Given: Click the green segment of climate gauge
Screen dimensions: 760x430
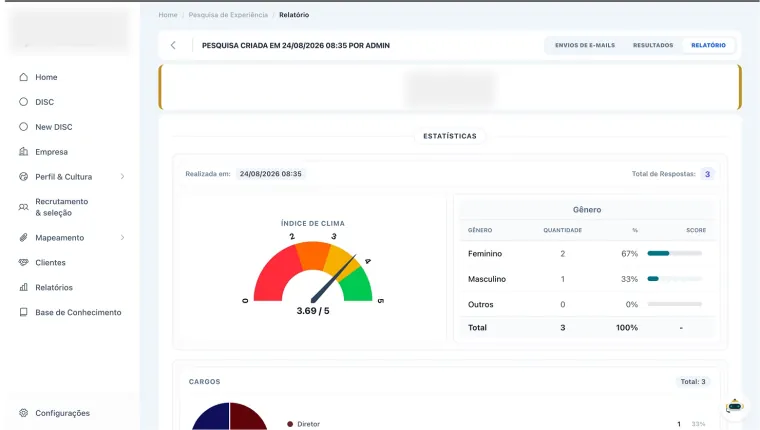Looking at the screenshot, I should (x=358, y=284).
